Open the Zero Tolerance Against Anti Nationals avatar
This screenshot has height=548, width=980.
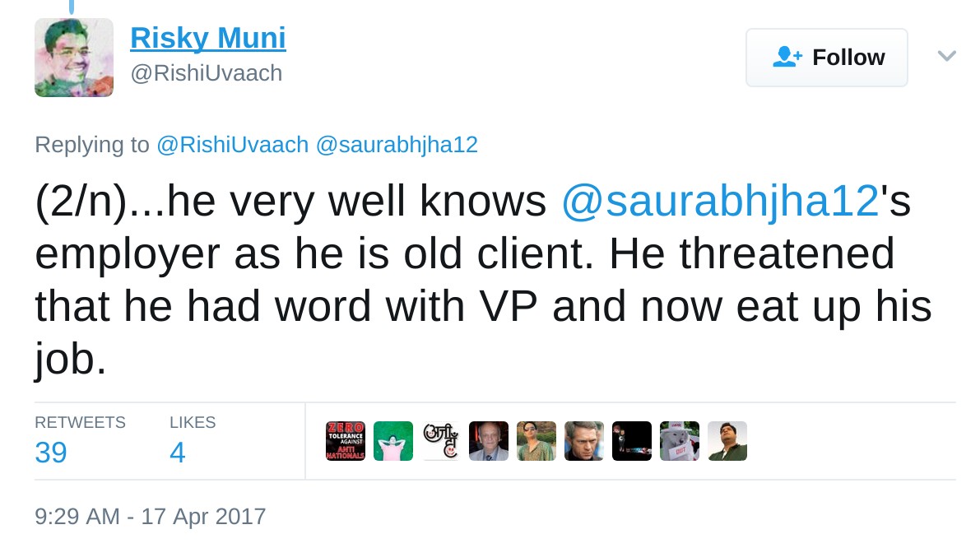[x=346, y=441]
